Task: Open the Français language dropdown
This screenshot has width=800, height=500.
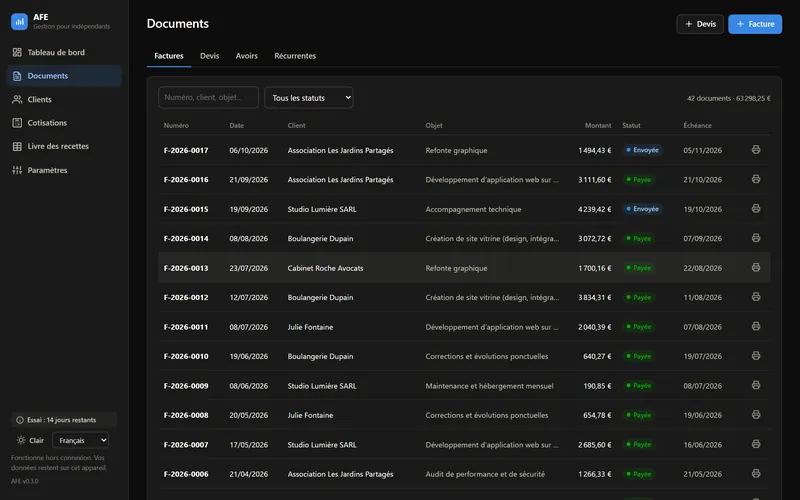Action: click(x=81, y=440)
